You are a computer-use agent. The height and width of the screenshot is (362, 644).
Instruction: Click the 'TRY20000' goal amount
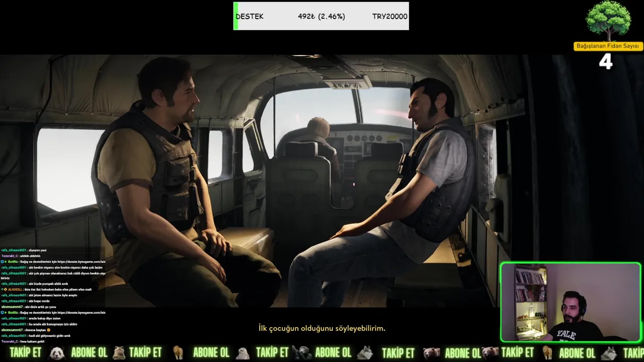[x=389, y=16]
